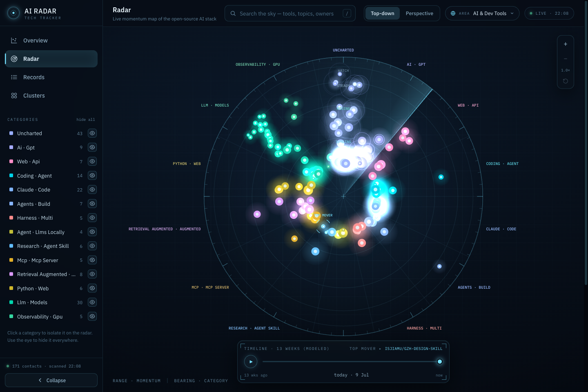Switch to Top-down view
The height and width of the screenshot is (392, 588).
tap(383, 13)
